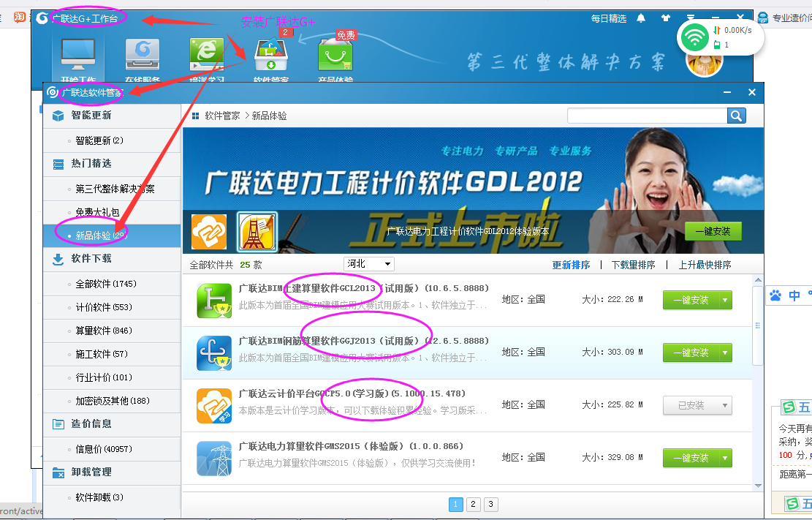812x520 pixels.
Task: Click the GCL2013 software icon
Action: pyautogui.click(x=214, y=301)
